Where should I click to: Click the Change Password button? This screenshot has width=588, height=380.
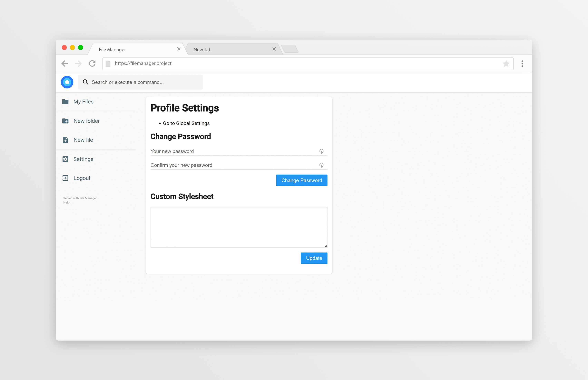(302, 180)
